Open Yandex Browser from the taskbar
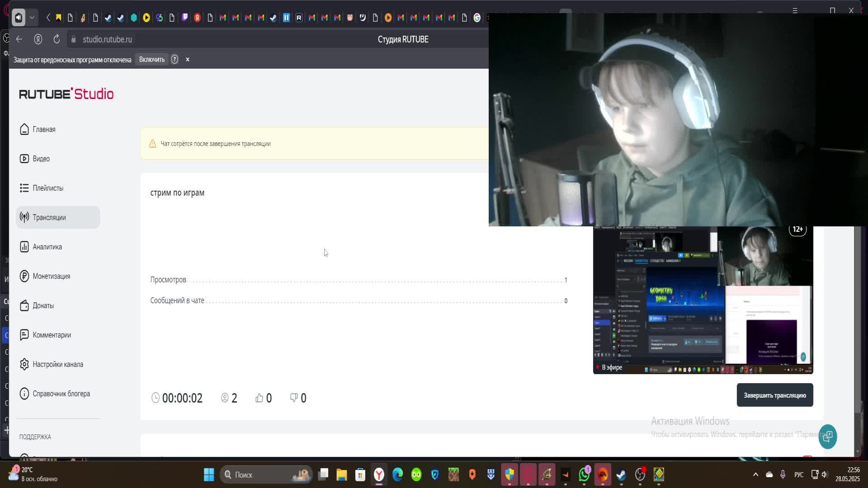The height and width of the screenshot is (488, 868). coord(379,474)
